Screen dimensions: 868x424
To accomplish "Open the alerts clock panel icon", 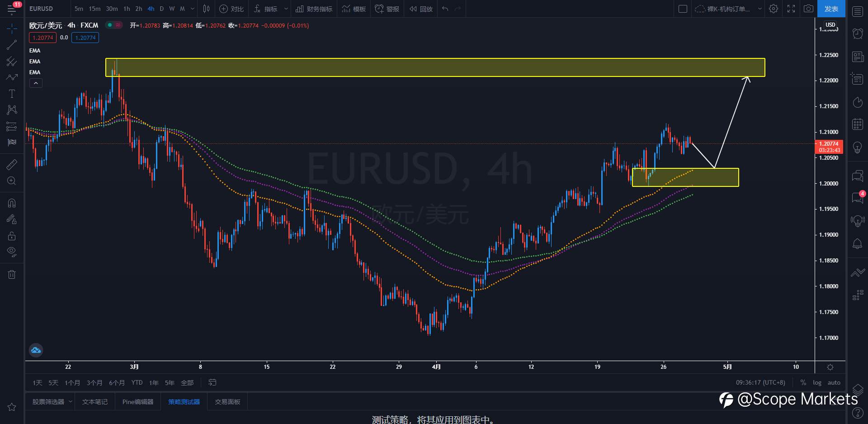I will (x=858, y=33).
